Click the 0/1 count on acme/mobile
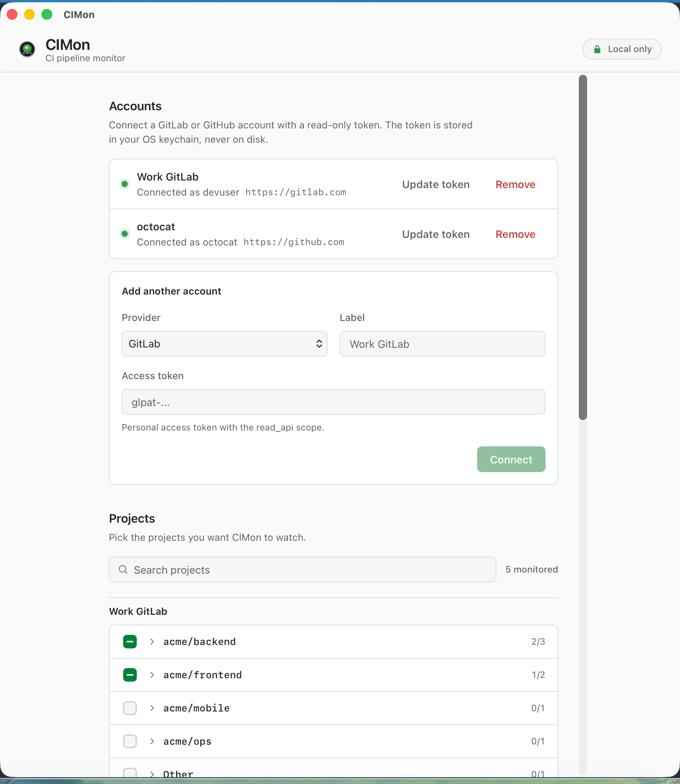This screenshot has width=680, height=784. point(538,708)
